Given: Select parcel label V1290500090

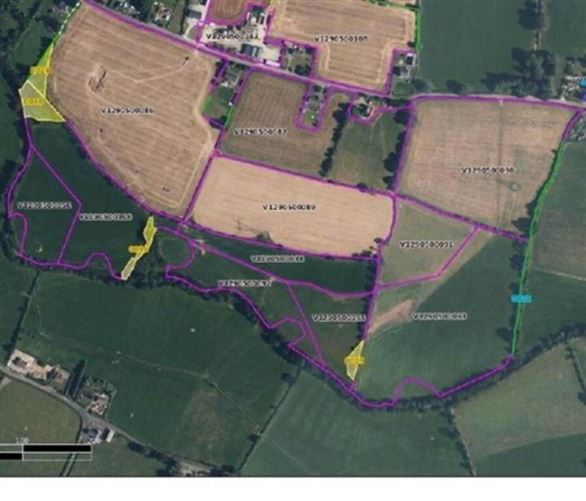Looking at the screenshot, I should (488, 170).
